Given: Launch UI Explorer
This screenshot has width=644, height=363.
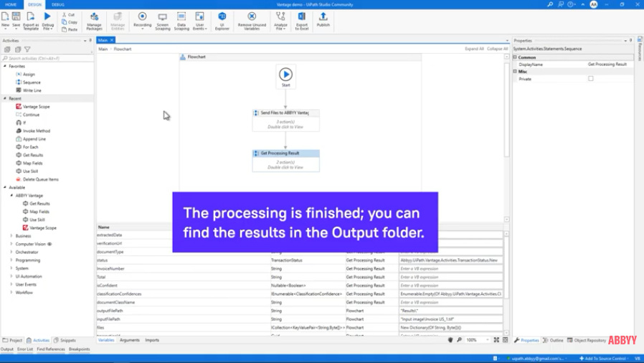Looking at the screenshot, I should pyautogui.click(x=222, y=21).
